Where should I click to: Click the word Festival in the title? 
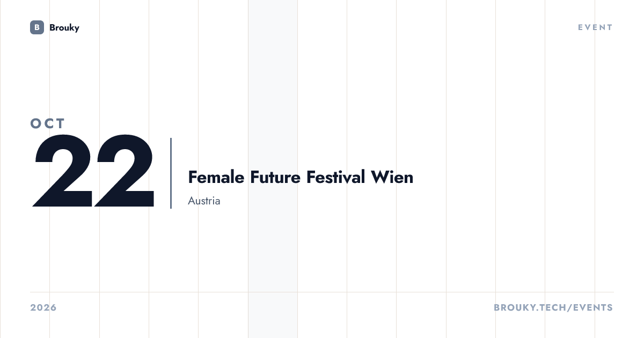336,177
